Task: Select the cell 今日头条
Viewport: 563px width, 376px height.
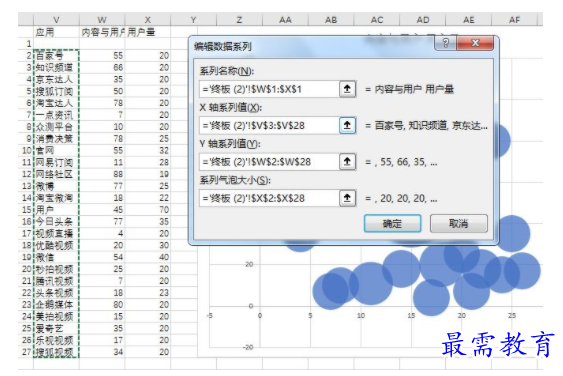Action: point(56,222)
